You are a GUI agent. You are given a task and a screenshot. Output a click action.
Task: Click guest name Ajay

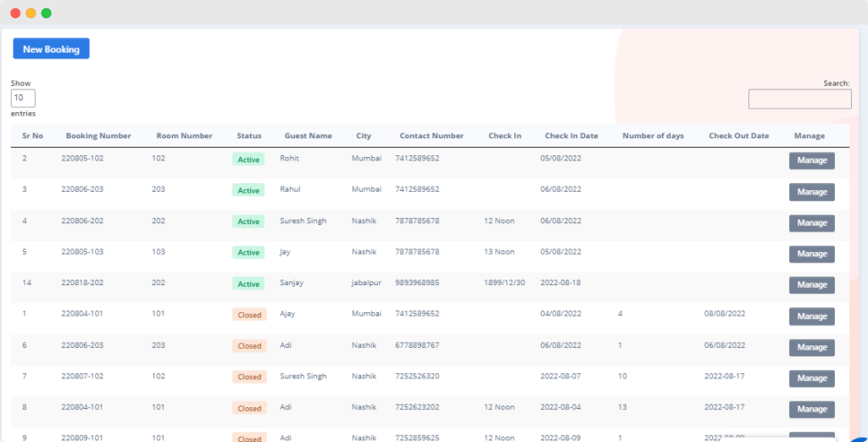(288, 314)
